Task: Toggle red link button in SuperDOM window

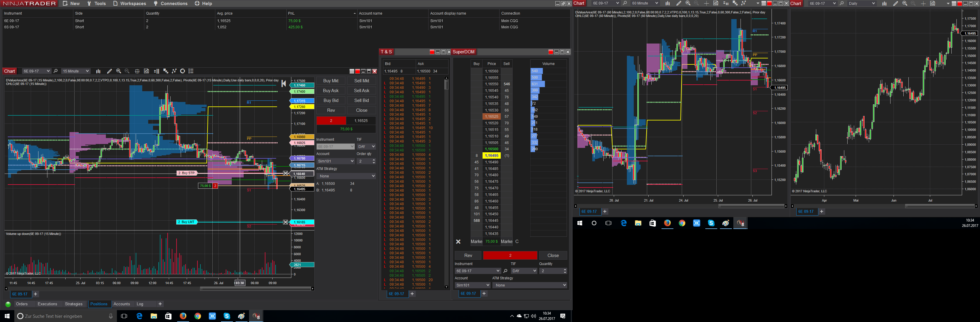Action: [x=551, y=52]
